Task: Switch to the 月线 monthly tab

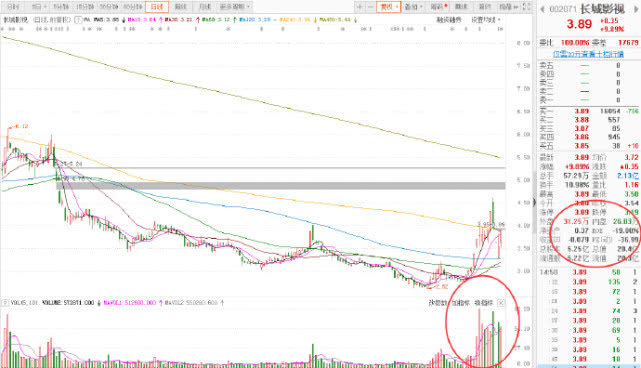Action: (x=204, y=7)
